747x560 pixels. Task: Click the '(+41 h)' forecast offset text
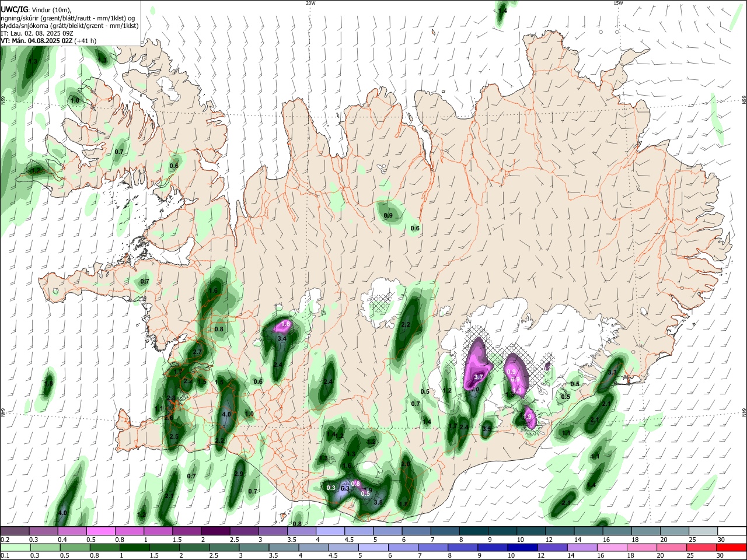(x=85, y=41)
